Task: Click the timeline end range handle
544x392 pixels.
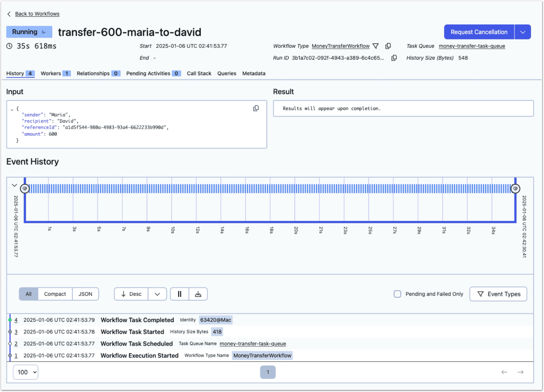Action: (515, 188)
